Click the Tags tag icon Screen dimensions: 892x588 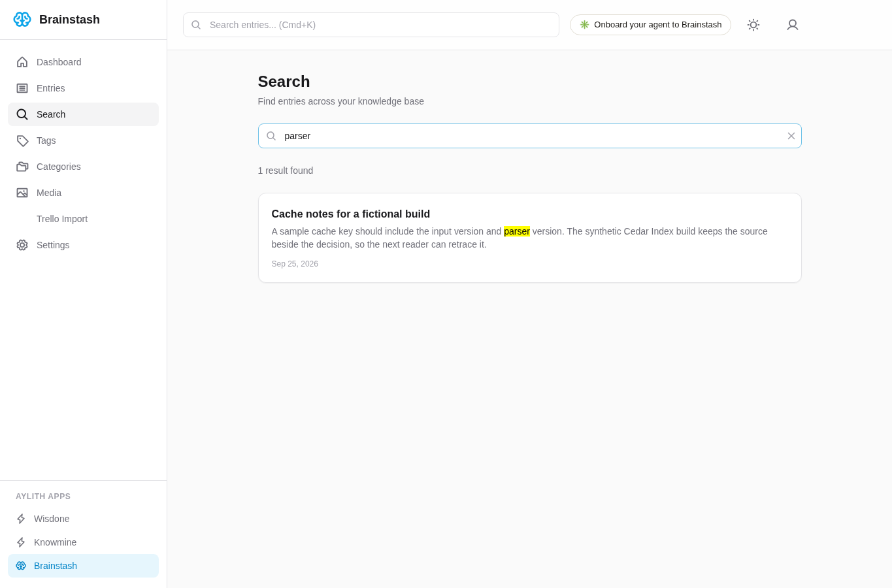coord(22,140)
